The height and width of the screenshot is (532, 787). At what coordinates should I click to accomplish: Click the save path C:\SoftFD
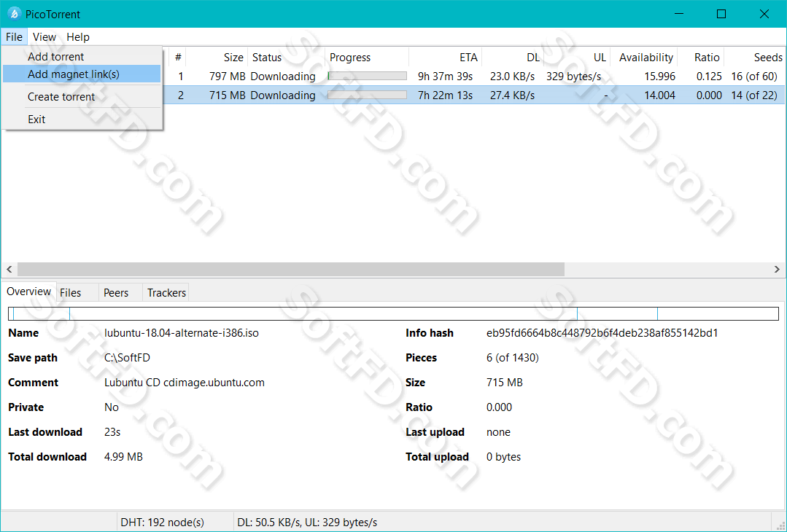[127, 358]
